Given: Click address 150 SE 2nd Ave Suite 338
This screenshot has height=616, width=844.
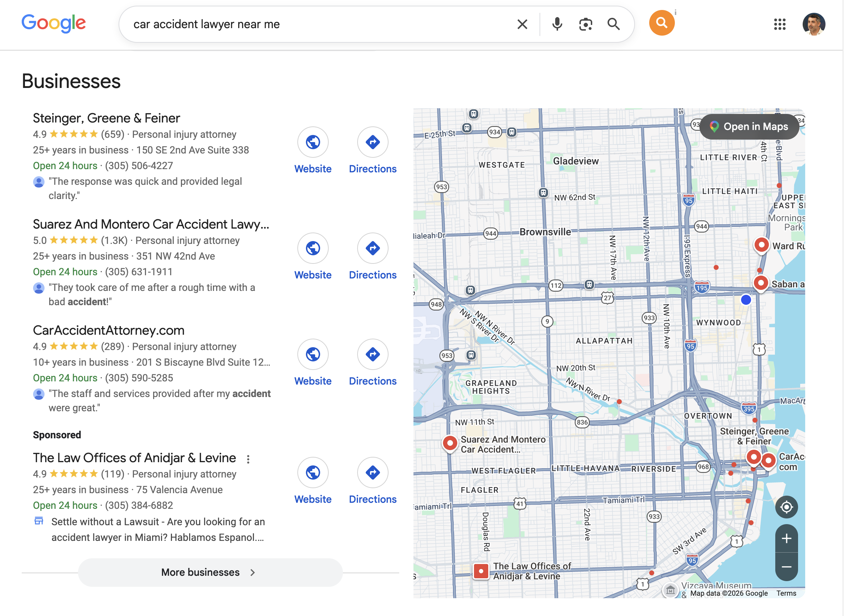Looking at the screenshot, I should point(192,150).
